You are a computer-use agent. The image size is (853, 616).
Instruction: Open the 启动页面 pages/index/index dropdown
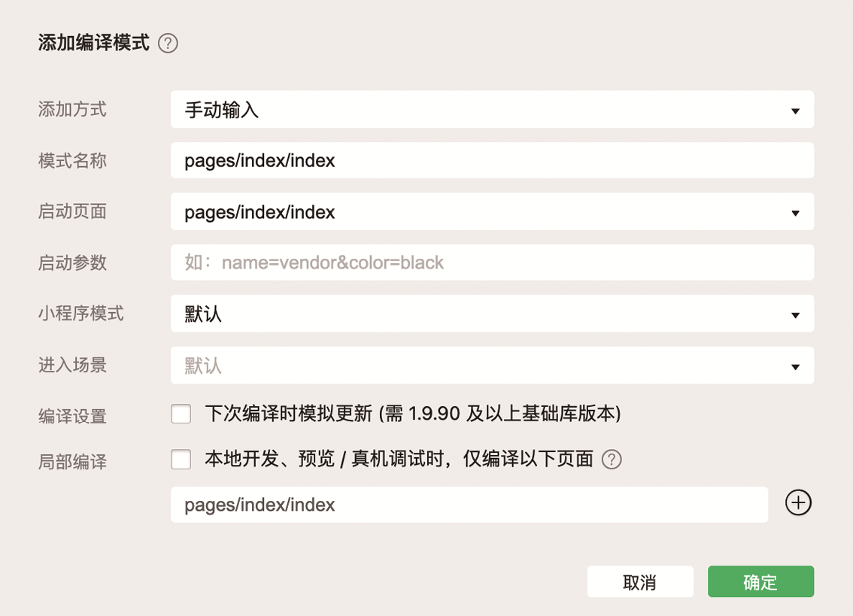click(x=493, y=211)
